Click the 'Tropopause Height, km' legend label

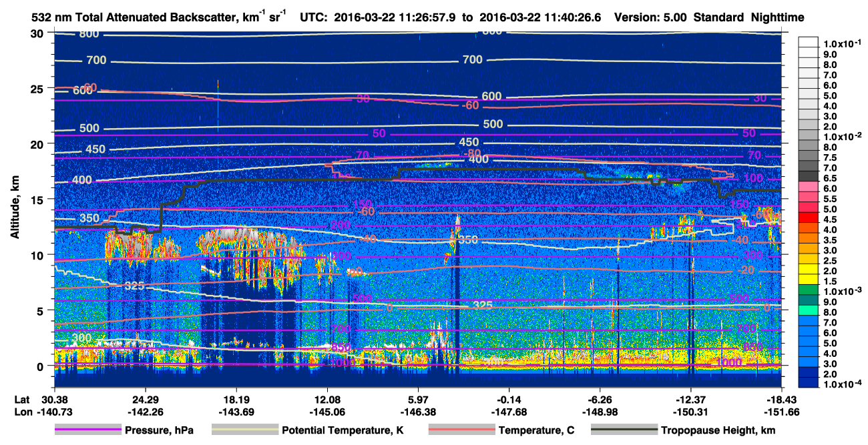click(x=718, y=430)
